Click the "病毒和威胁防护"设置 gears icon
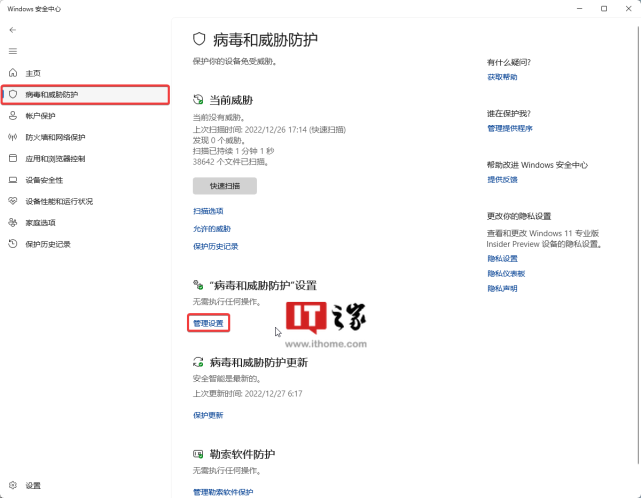 (198, 285)
